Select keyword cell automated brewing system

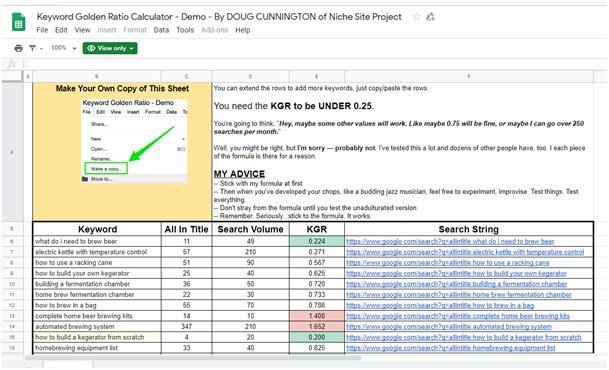point(97,327)
